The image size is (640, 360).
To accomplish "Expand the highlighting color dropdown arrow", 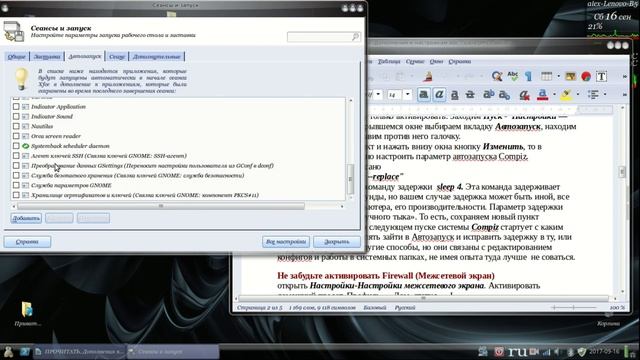I will coord(578,95).
